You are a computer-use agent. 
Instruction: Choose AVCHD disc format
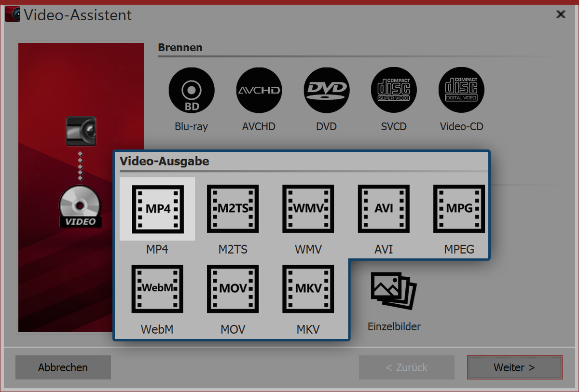[x=259, y=90]
